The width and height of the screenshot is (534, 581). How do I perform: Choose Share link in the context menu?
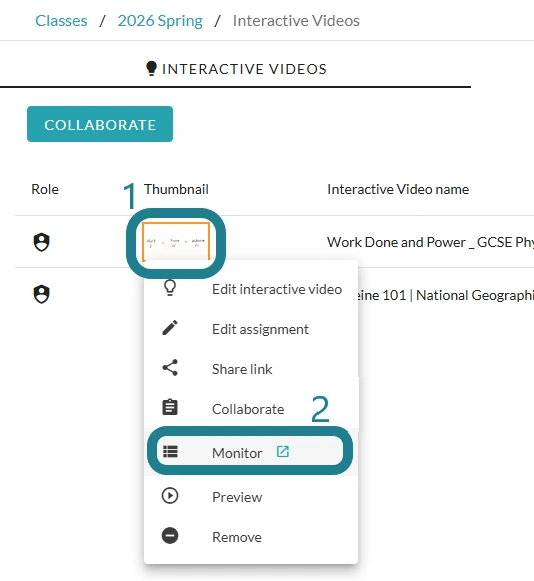click(251, 369)
